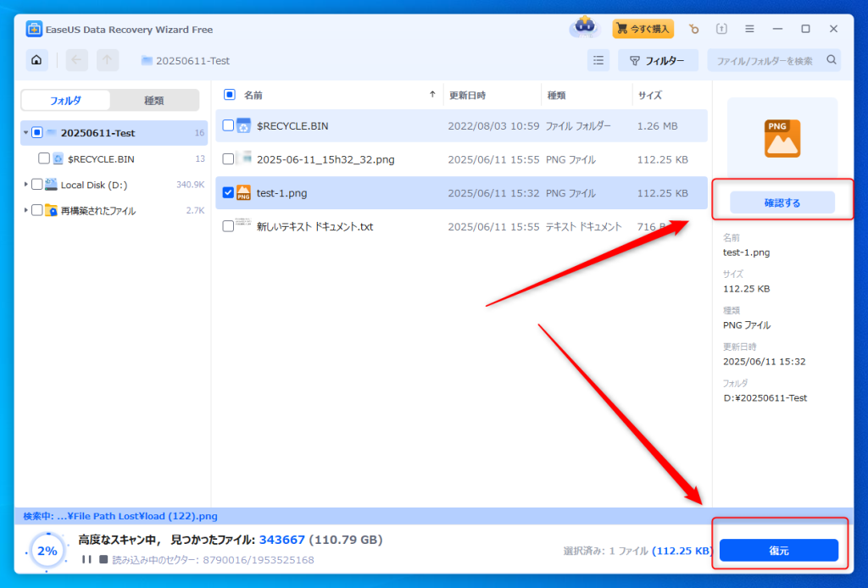Click the 1.26 MB size cell
This screenshot has height=588, width=868.
coord(657,126)
